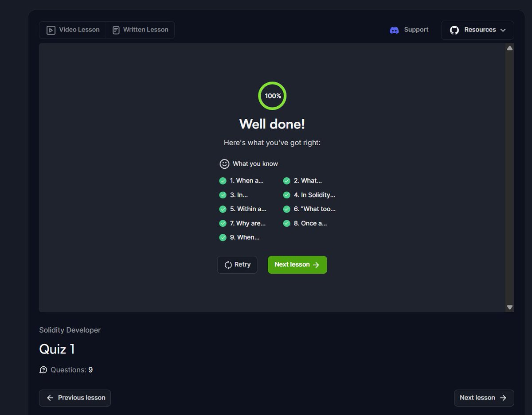
Task: Click the 'Solidity Developer' course label
Action: coord(70,330)
